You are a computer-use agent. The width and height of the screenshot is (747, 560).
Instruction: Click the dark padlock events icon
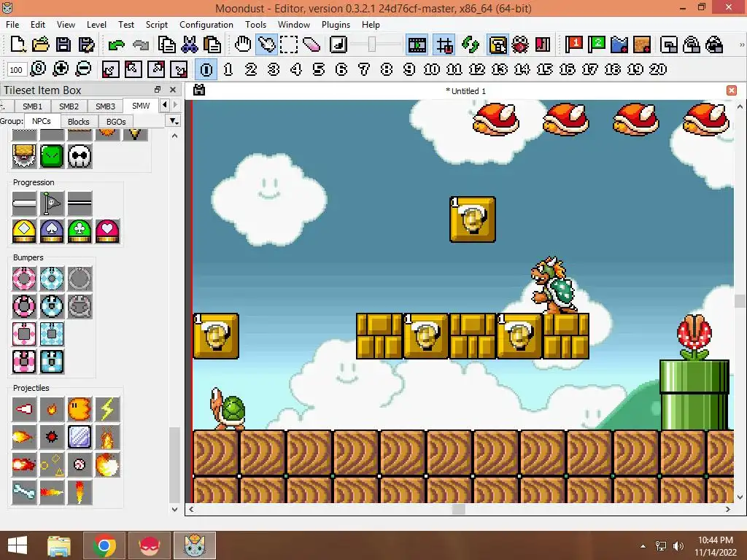click(714, 44)
